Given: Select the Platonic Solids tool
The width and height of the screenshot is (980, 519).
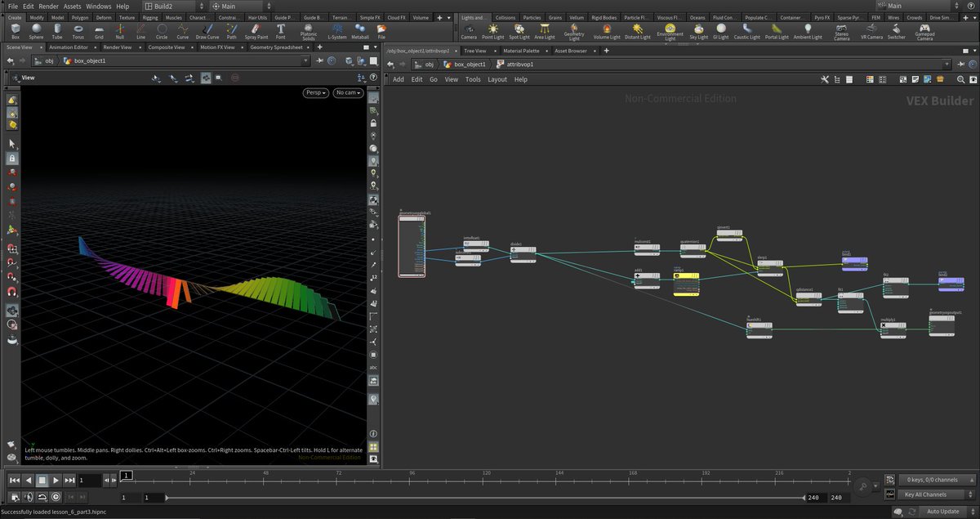Looking at the screenshot, I should tap(309, 32).
